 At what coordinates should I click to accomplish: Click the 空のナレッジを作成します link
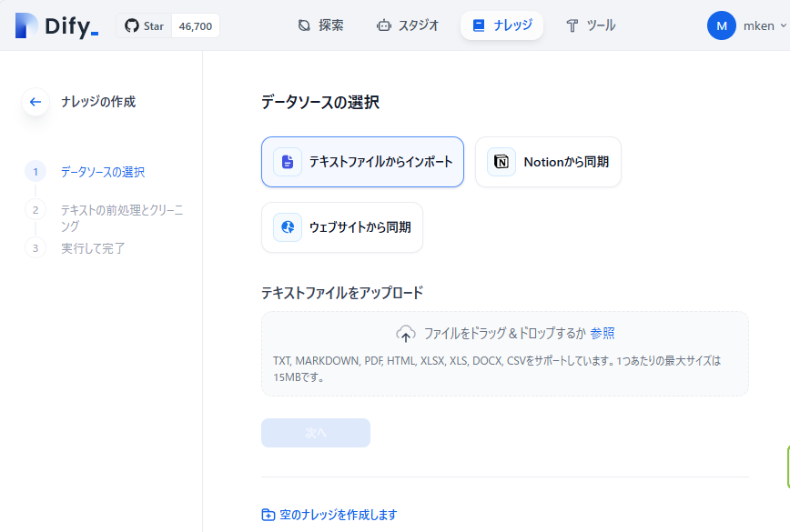pos(337,514)
